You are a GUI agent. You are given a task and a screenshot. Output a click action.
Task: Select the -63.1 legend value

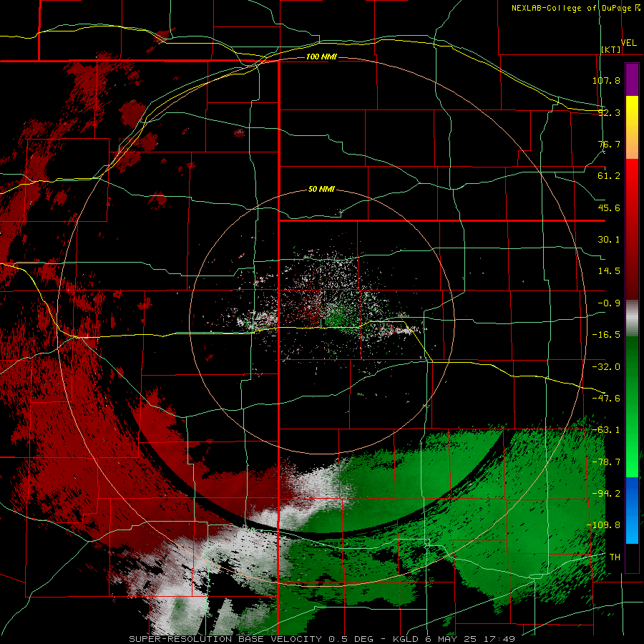(606, 430)
